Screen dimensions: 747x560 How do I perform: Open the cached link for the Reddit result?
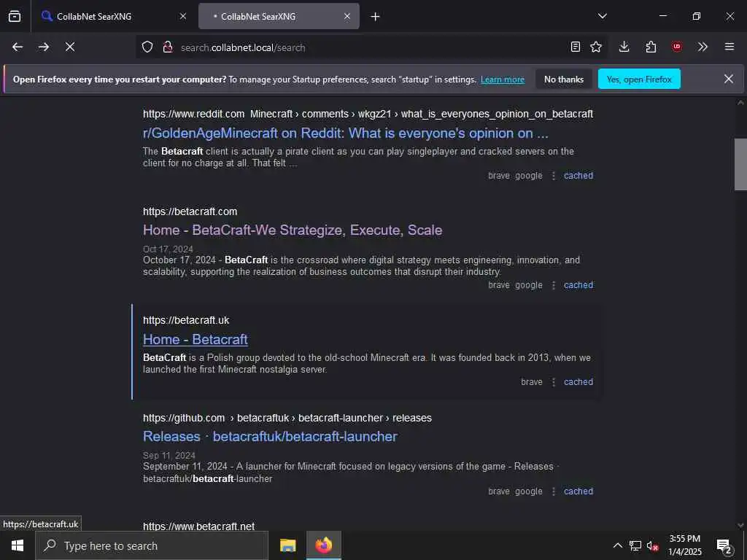click(x=578, y=176)
